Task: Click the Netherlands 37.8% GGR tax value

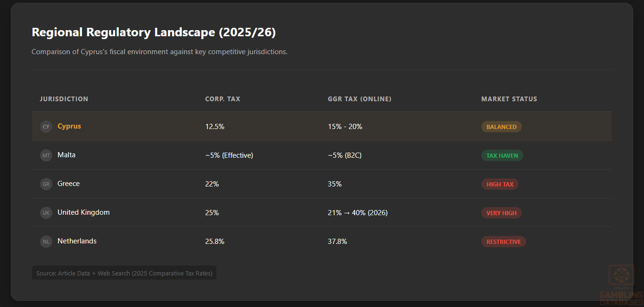Action: coord(338,242)
